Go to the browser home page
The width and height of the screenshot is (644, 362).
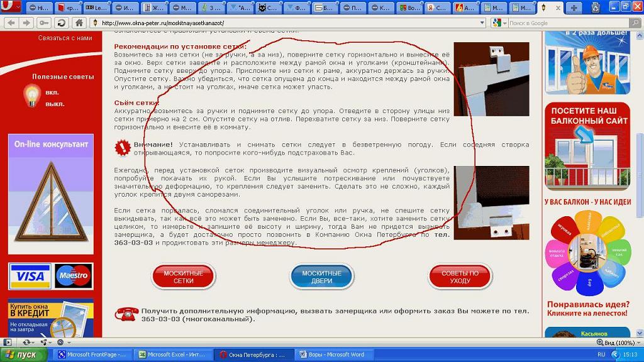click(79, 23)
